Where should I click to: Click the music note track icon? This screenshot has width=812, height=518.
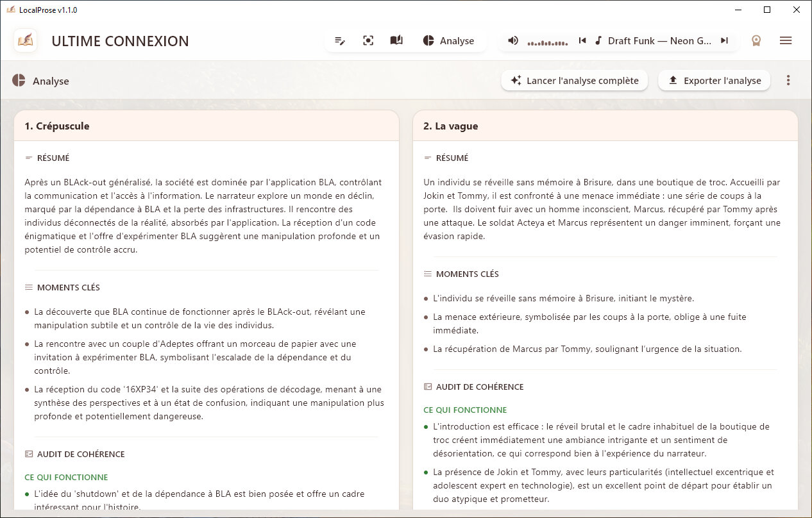point(598,41)
